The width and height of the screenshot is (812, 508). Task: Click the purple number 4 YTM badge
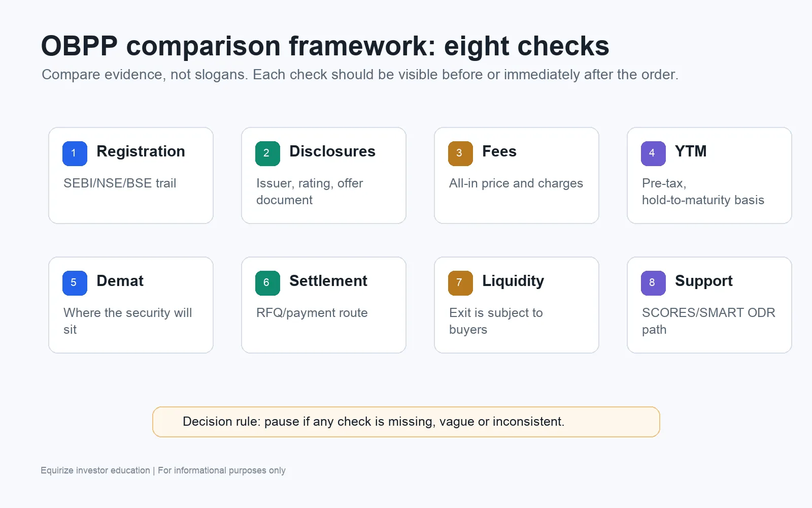coord(653,153)
